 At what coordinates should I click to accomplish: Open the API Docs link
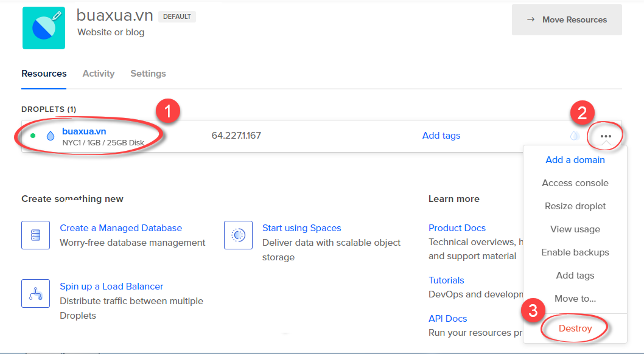(x=447, y=319)
